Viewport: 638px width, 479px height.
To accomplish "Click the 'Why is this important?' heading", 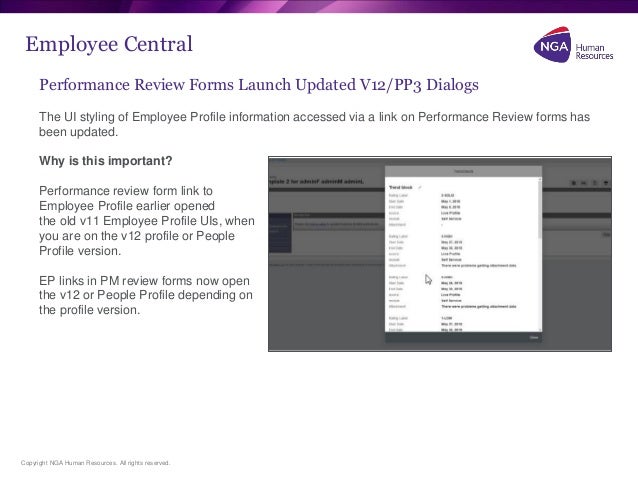I will (x=106, y=161).
